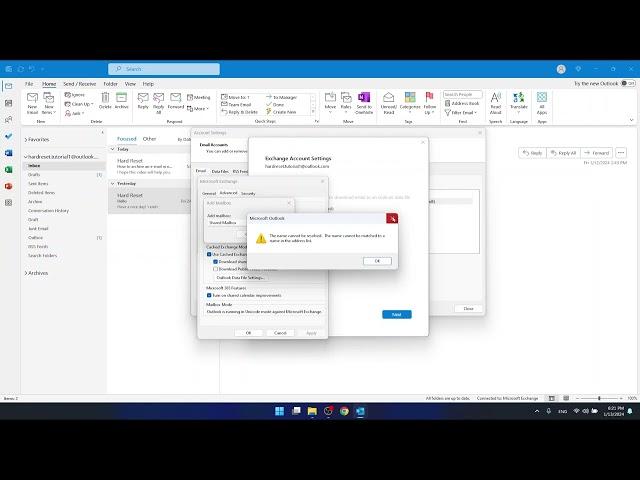
Task: Click the Forward ribbon icon
Action: click(176, 101)
